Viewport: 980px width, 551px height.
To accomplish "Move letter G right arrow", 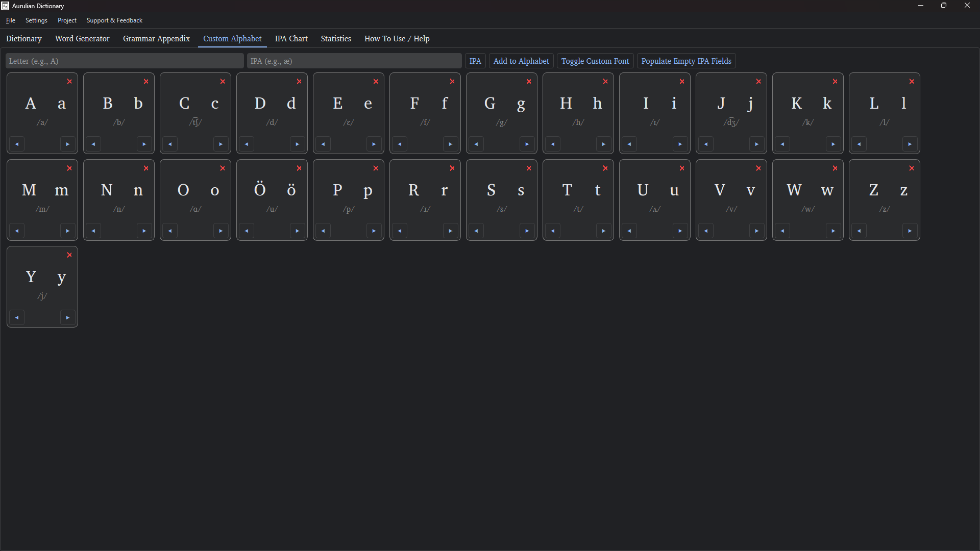I will (x=527, y=144).
